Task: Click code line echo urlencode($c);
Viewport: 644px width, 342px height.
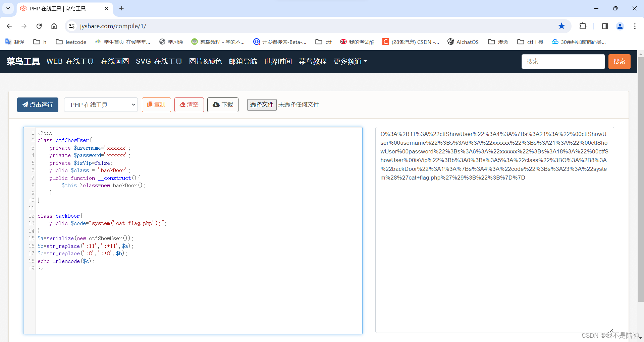Action: (x=66, y=261)
